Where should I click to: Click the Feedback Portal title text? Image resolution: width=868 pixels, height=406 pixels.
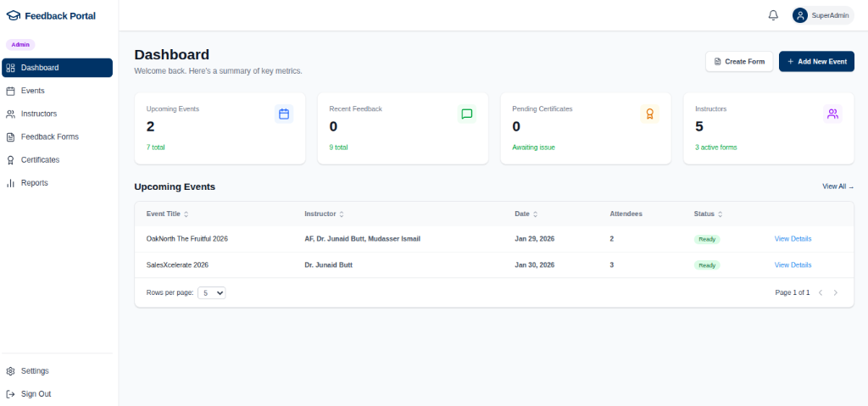[x=60, y=16]
